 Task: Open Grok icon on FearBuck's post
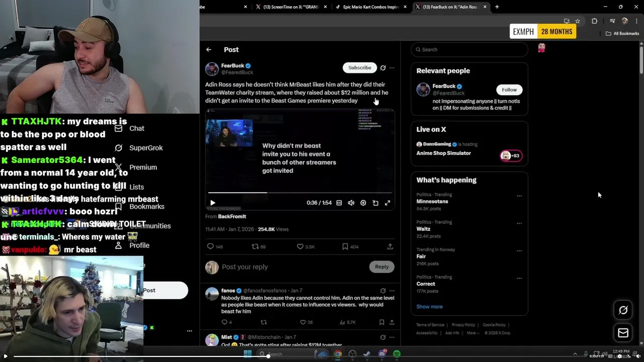(383, 67)
